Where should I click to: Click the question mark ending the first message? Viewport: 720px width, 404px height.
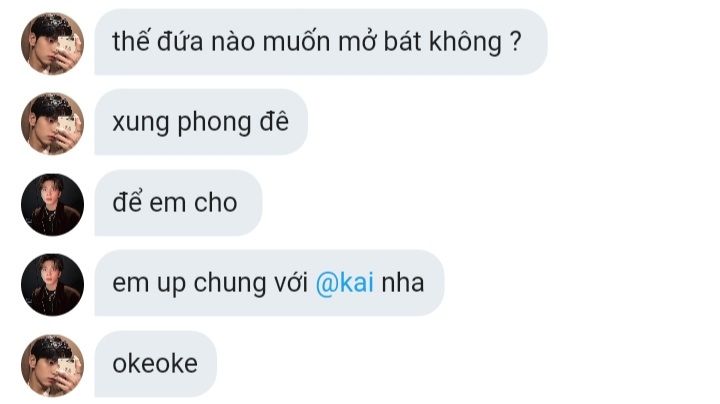click(515, 42)
